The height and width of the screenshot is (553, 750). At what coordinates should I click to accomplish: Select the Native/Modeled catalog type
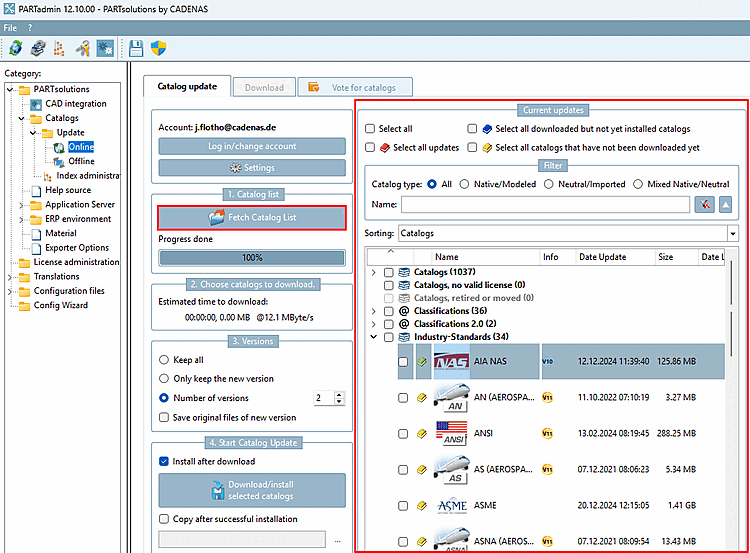coord(465,184)
